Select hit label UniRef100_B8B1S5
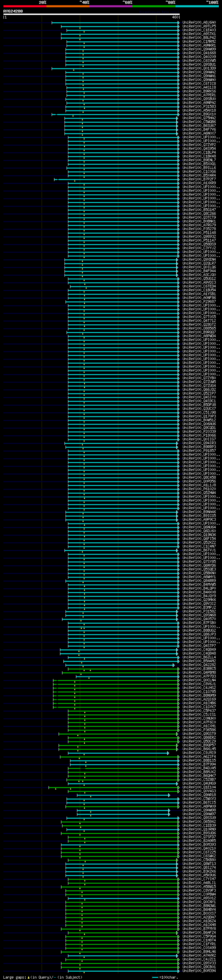Screen dimensions: 222x980 [x=199, y=761]
